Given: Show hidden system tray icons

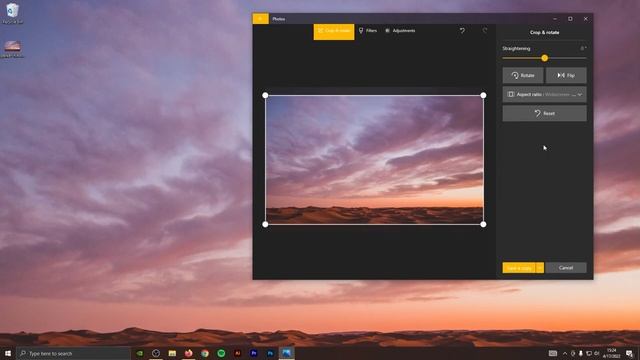Looking at the screenshot, I should point(565,353).
